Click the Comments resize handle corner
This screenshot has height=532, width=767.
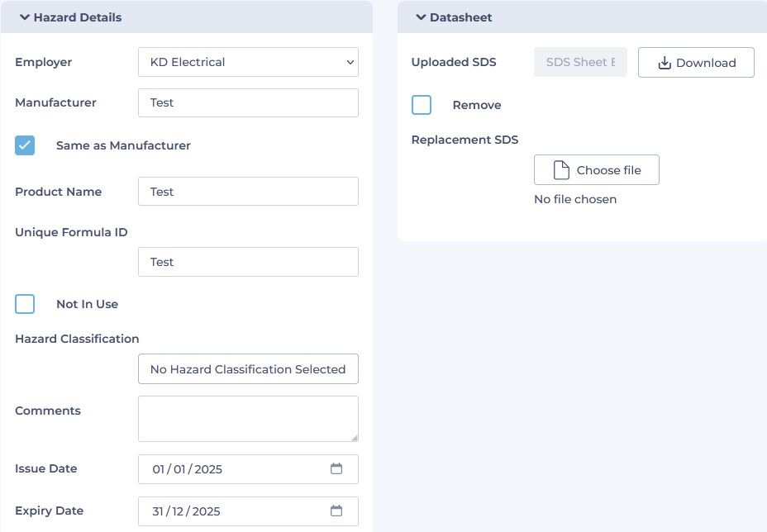355,438
